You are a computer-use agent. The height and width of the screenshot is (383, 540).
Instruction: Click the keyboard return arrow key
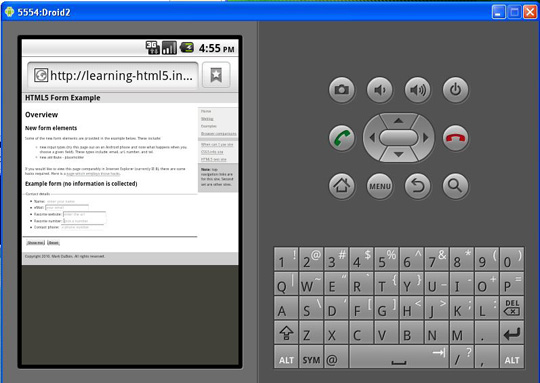click(x=512, y=333)
